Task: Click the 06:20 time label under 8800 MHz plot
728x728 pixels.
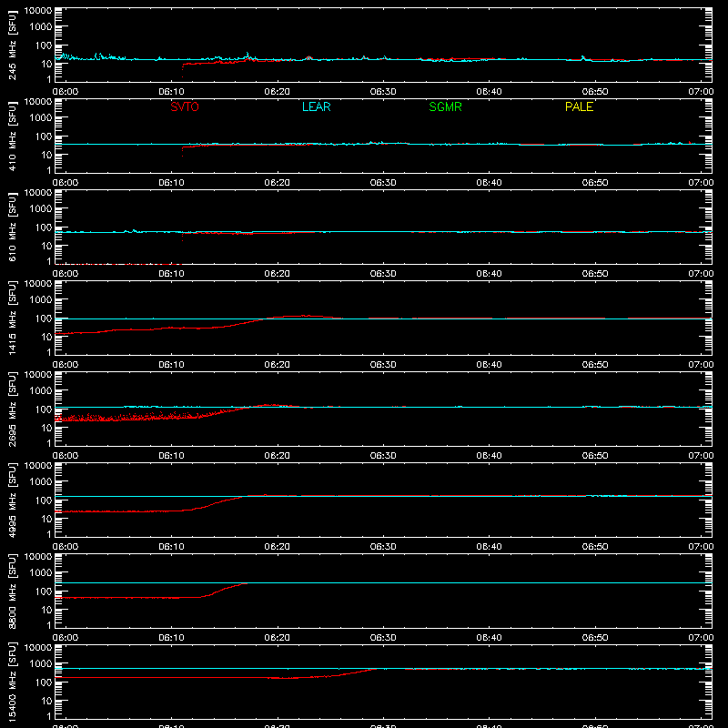Action: 278,638
